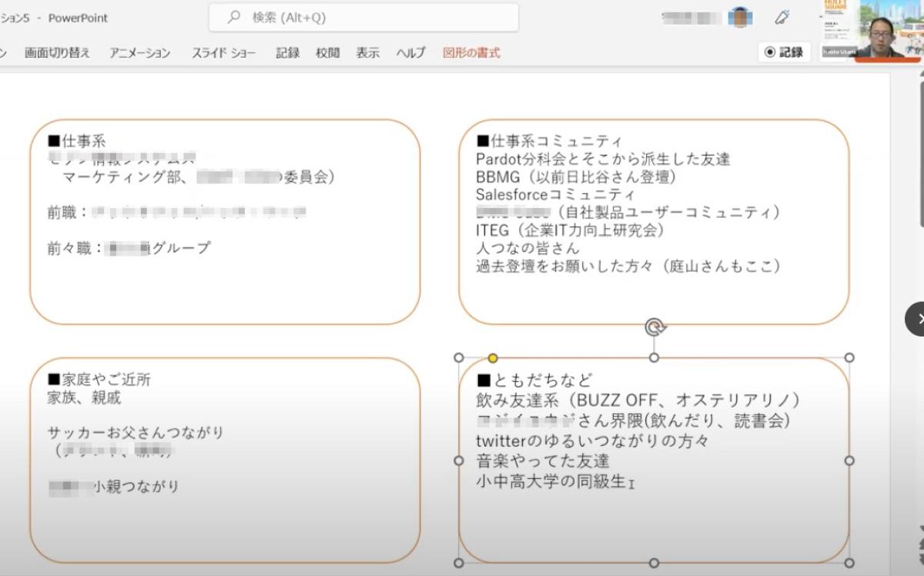The height and width of the screenshot is (576, 924).
Task: Click the bottom-center resize handle of selected shape
Action: (654, 563)
